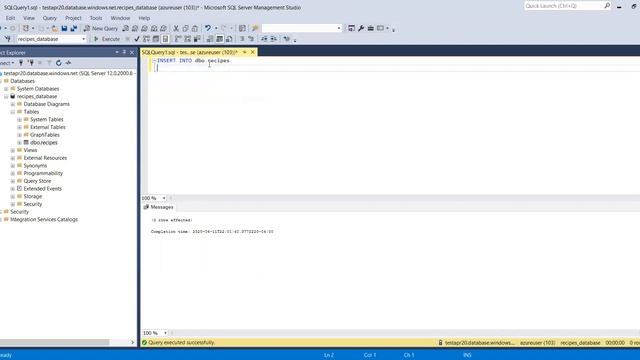Click the INSERT INTO line in editor
Viewport: 640px width, 360px height.
pos(193,60)
